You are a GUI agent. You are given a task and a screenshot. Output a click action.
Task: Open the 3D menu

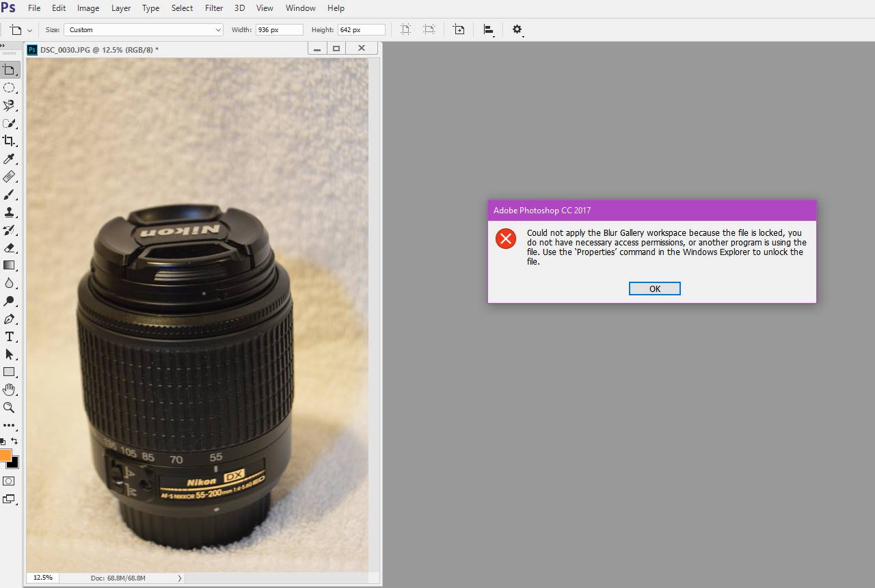(x=239, y=8)
